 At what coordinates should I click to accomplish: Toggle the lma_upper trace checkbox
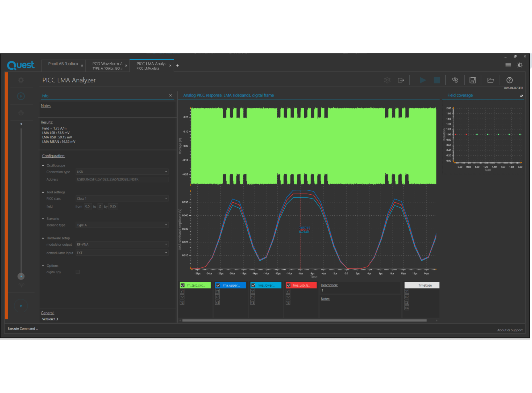click(218, 285)
